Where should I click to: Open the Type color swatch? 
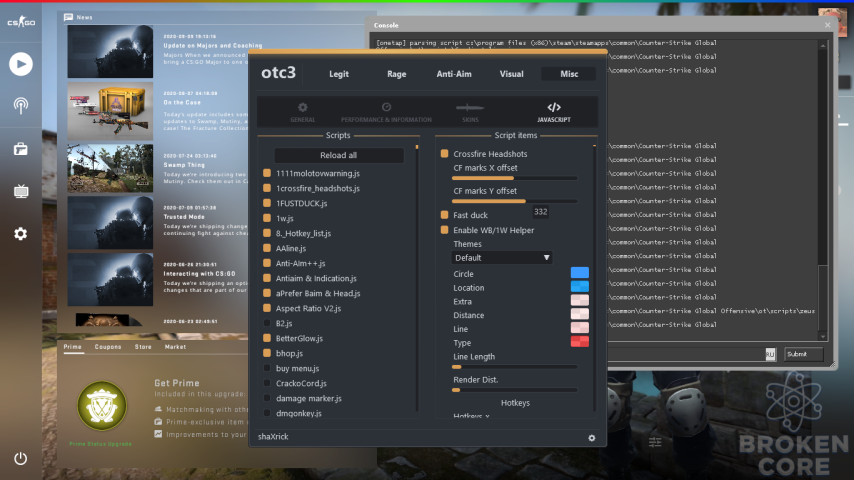580,342
